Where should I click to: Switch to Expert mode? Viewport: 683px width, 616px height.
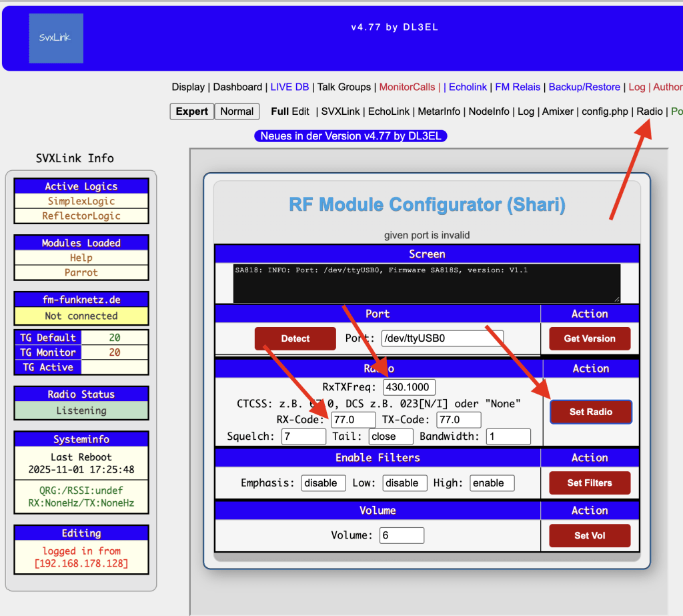[x=191, y=111]
